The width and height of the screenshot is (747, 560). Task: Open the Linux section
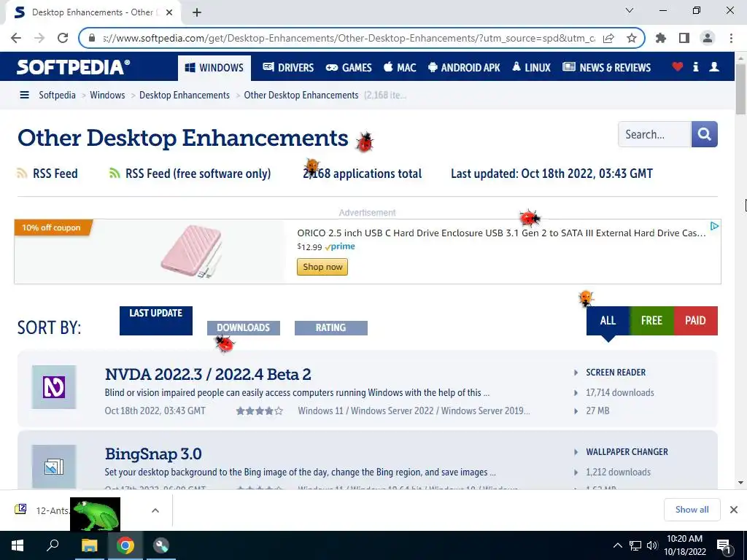tap(531, 68)
